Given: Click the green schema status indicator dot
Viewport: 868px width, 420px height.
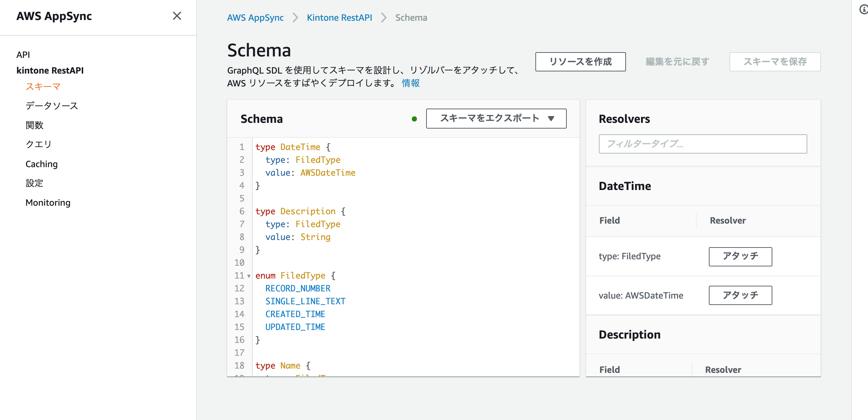Looking at the screenshot, I should (414, 119).
